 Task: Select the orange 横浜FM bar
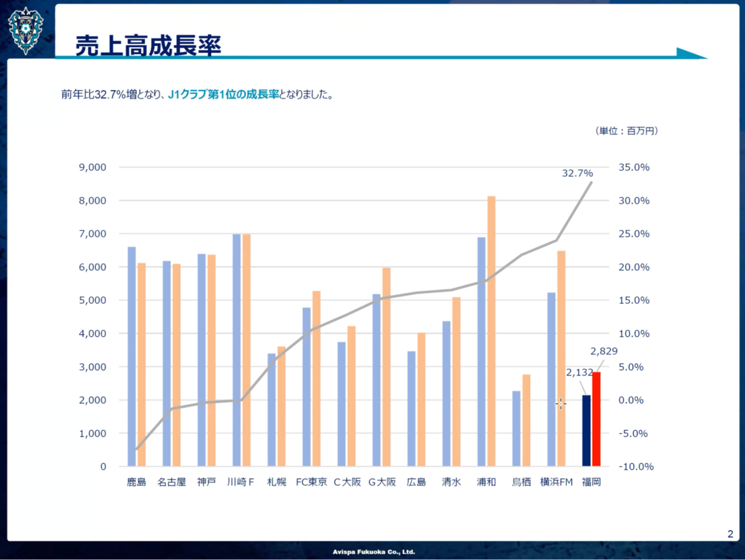click(561, 358)
